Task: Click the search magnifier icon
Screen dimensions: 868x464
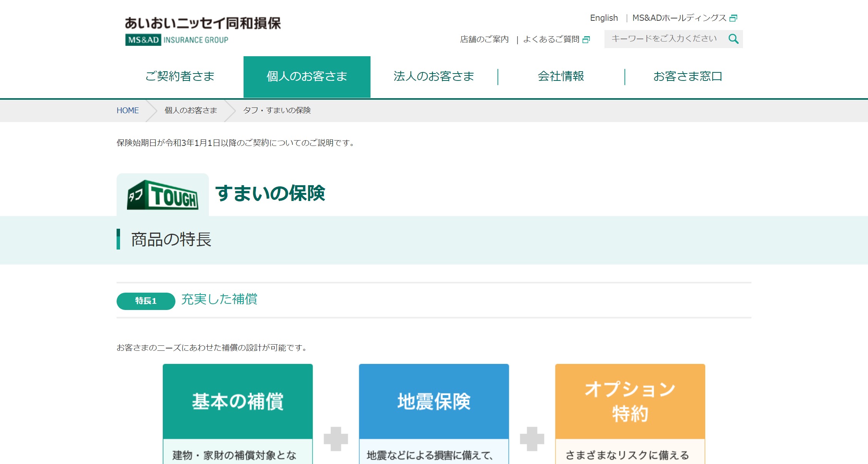Action: click(733, 39)
